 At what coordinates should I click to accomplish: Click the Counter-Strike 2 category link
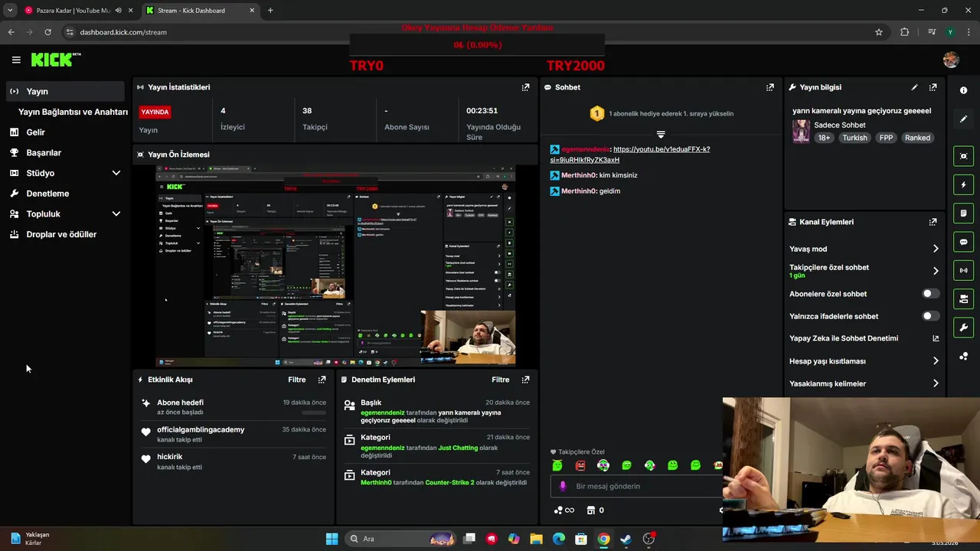449,483
